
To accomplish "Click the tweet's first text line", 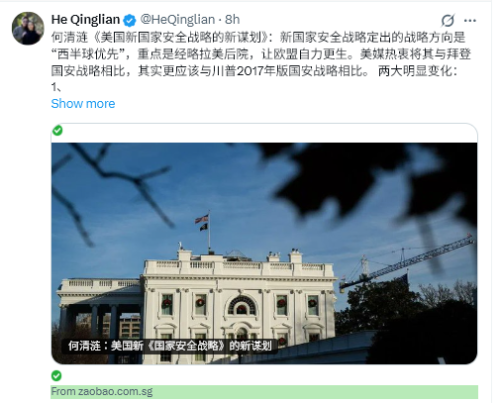I will 258,37.
